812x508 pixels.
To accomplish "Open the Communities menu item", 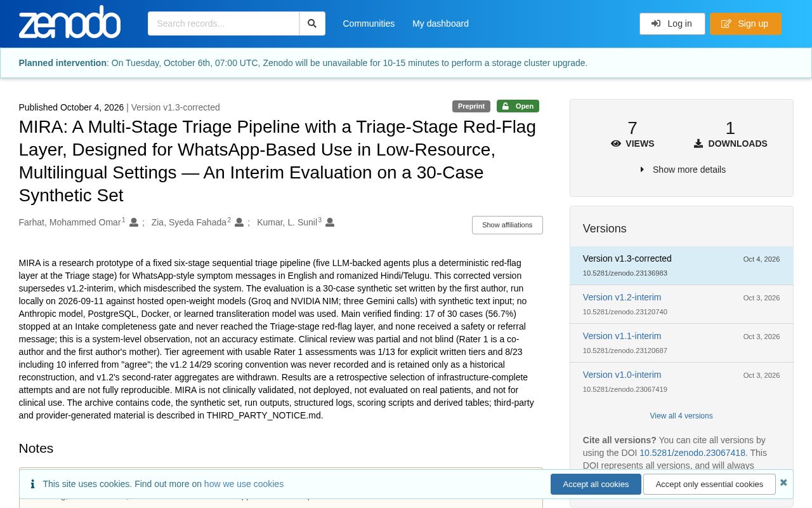I will click(369, 23).
